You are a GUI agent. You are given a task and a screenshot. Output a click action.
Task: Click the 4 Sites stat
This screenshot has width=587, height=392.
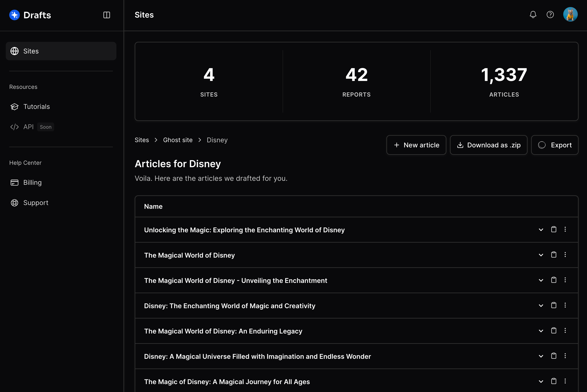[x=209, y=81]
